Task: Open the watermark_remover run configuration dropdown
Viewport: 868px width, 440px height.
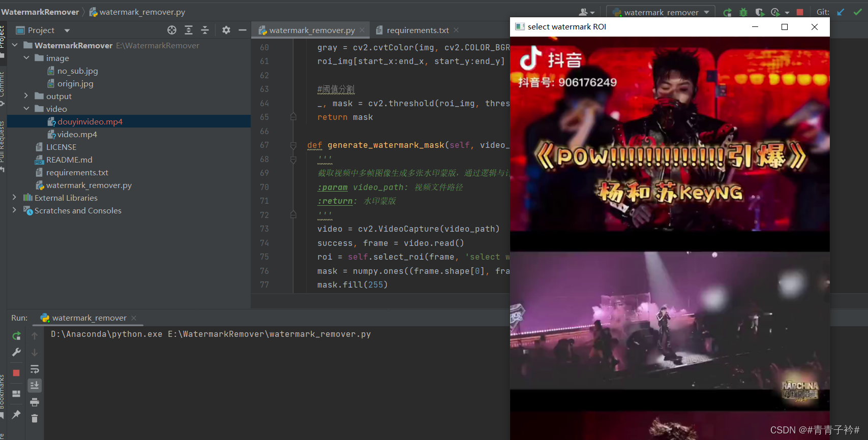Action: [x=661, y=12]
